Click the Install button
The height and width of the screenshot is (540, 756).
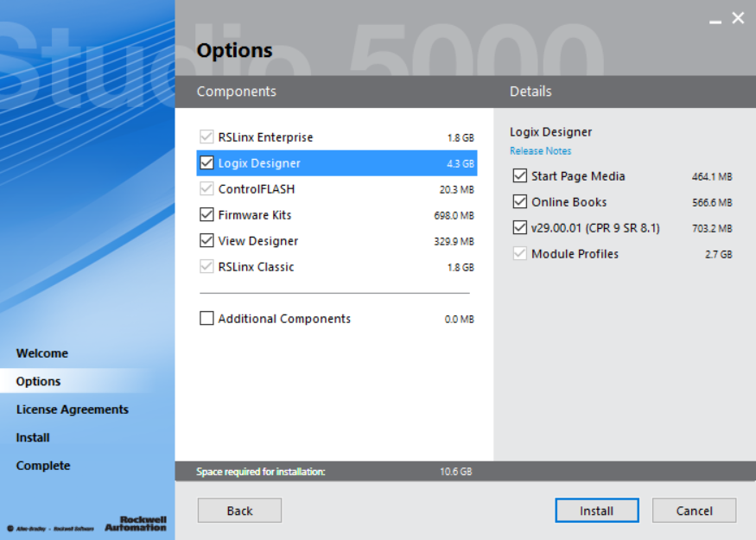tap(597, 511)
